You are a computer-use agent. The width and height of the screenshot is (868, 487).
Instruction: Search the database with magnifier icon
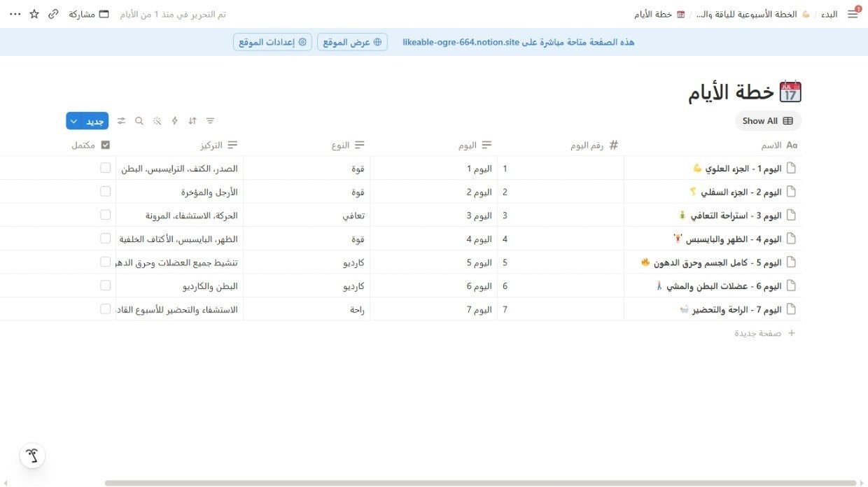pyautogui.click(x=139, y=121)
